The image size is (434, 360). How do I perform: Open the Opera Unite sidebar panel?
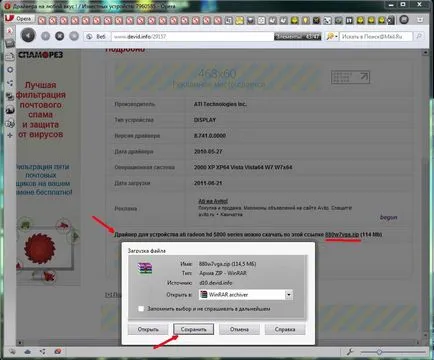(10, 83)
